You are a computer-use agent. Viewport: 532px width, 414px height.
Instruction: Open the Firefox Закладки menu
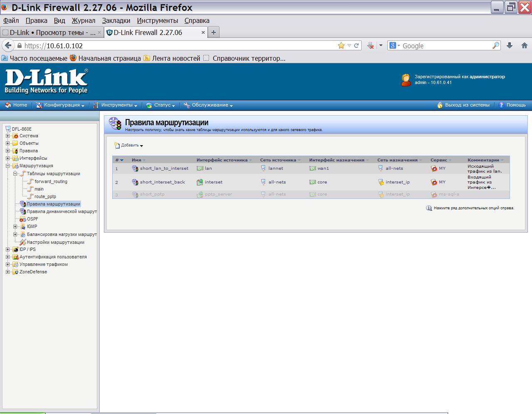[116, 20]
